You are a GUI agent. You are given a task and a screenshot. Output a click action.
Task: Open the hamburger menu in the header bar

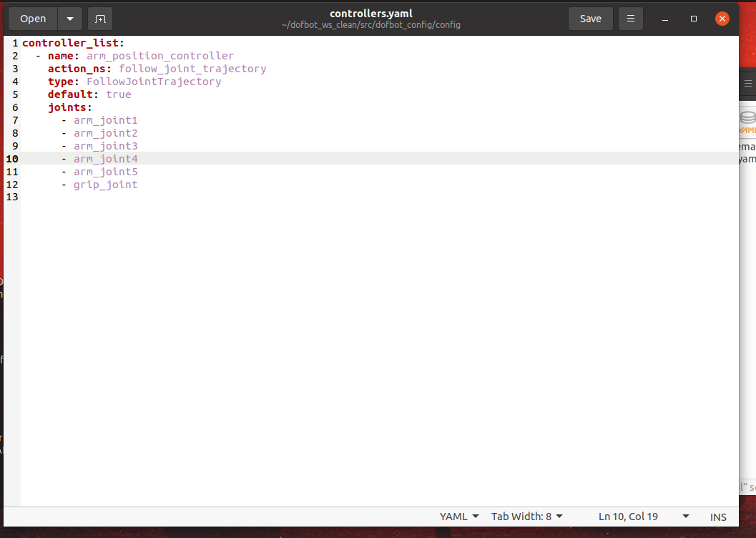click(630, 19)
